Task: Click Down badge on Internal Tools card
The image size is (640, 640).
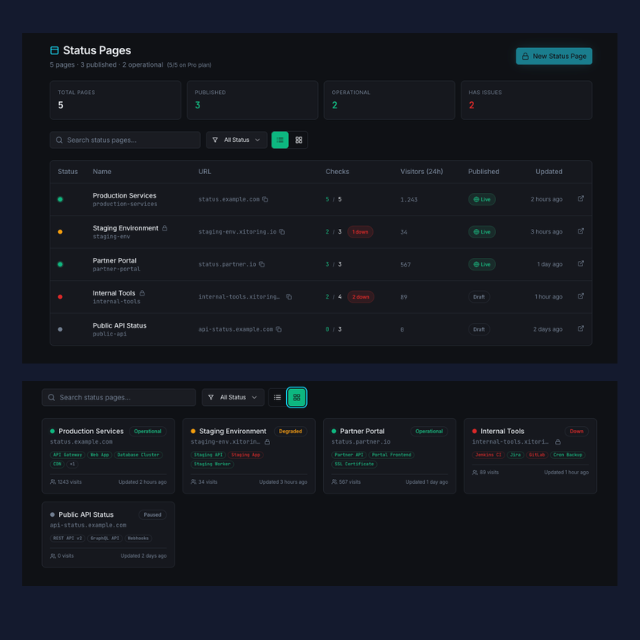Action: tap(576, 431)
